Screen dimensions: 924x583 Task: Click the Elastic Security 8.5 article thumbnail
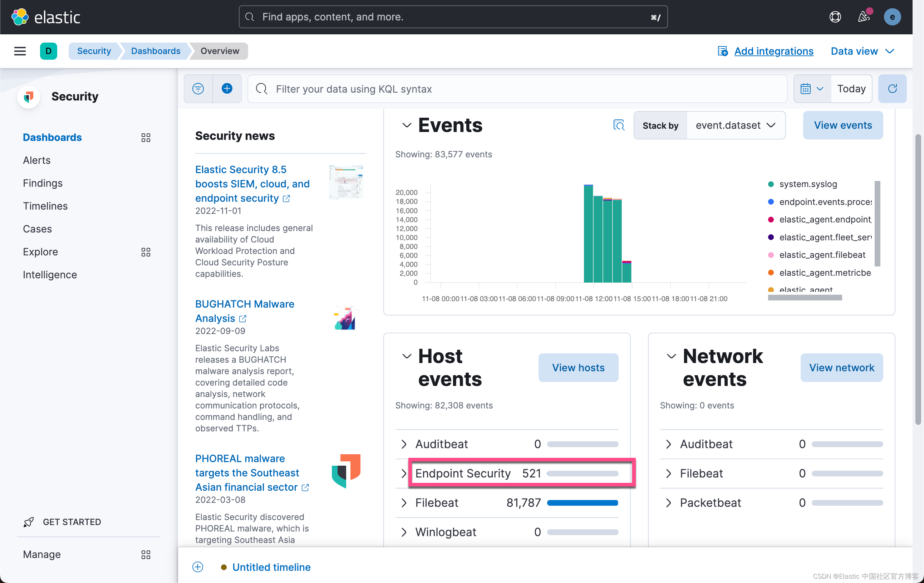346,182
